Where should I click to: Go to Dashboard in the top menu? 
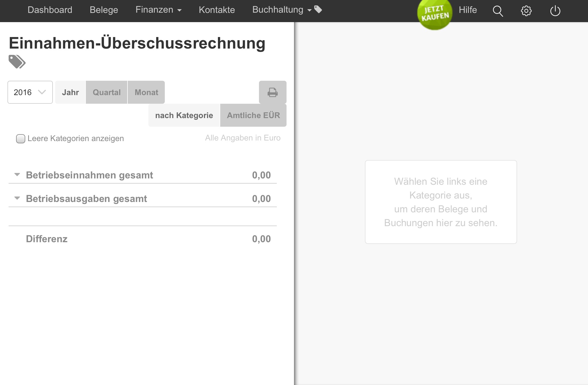[x=50, y=10]
